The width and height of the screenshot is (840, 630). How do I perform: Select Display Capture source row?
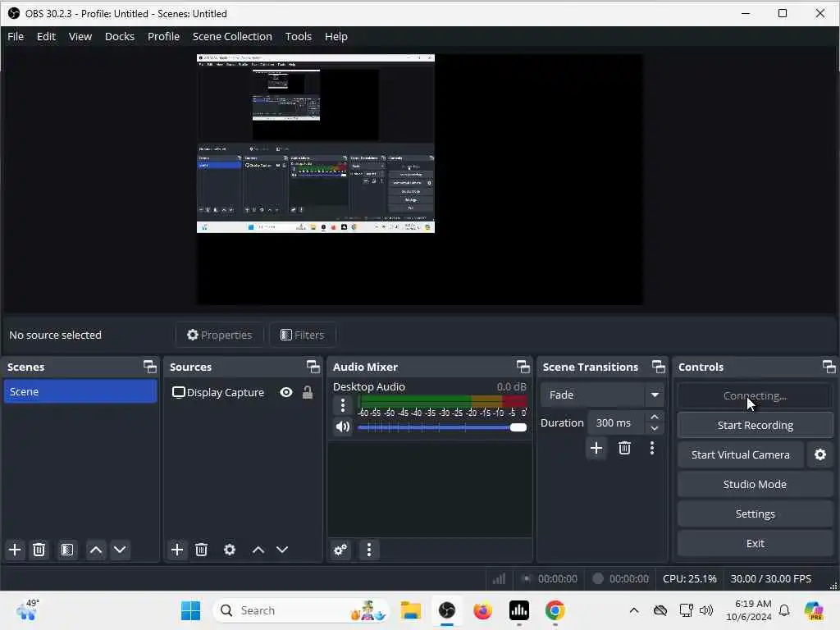[x=242, y=393]
